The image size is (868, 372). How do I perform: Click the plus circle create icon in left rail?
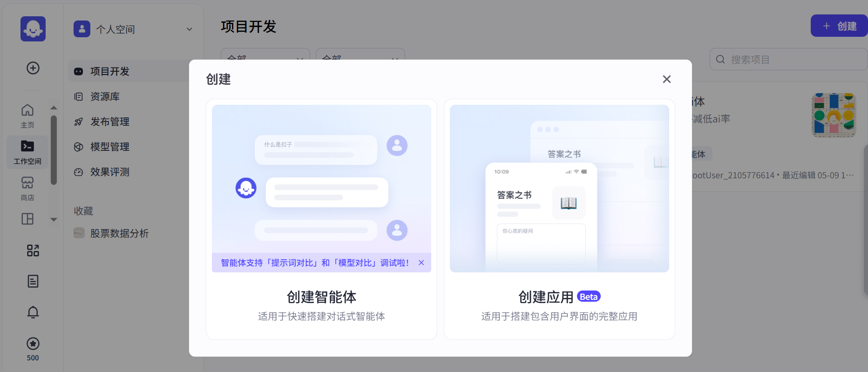tap(33, 68)
